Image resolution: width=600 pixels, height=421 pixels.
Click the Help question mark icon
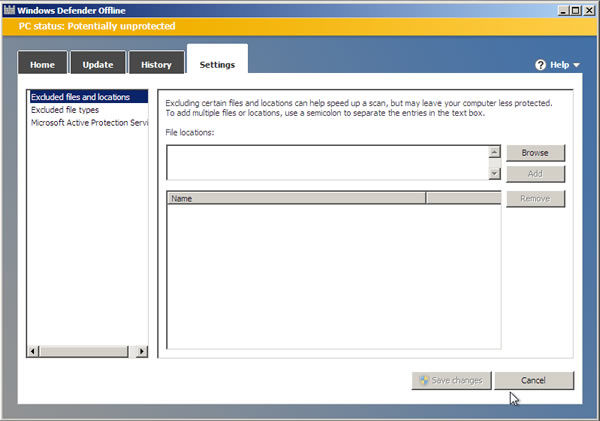(540, 65)
